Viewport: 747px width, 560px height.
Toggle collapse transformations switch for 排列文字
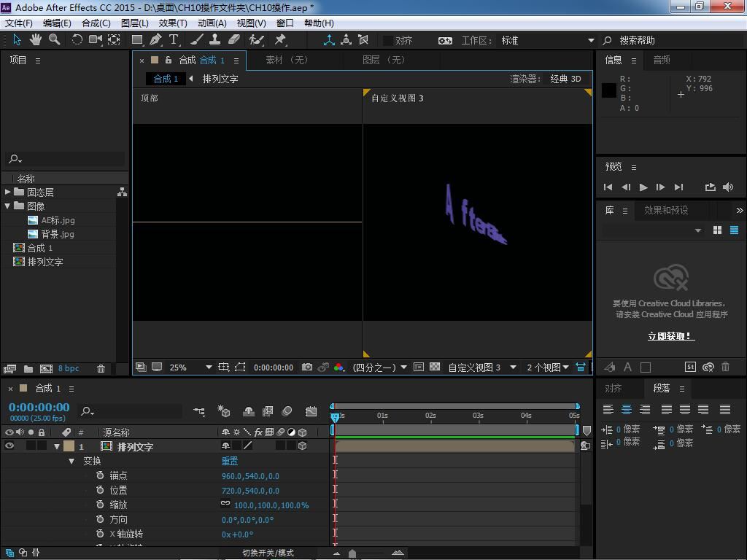click(237, 446)
